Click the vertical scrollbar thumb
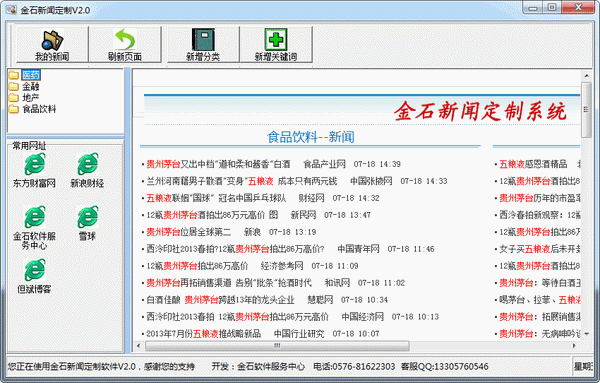The width and height of the screenshot is (600, 383). (x=586, y=110)
